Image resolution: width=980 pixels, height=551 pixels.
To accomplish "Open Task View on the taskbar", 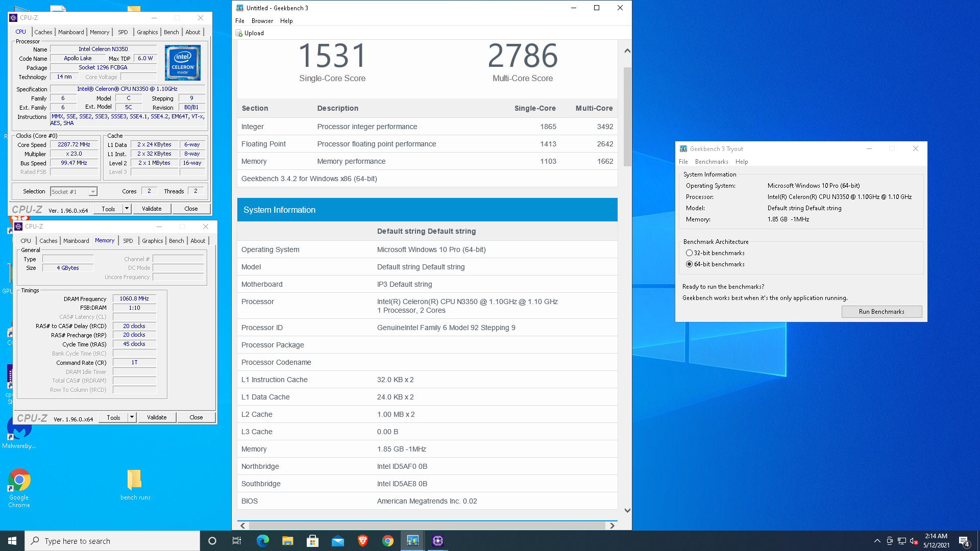I will tap(237, 541).
